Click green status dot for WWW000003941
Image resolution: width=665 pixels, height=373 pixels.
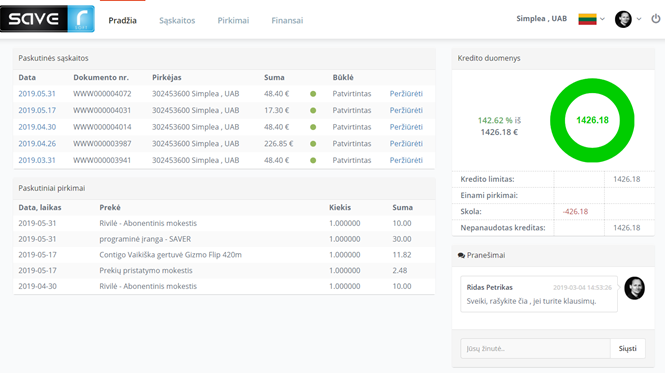[313, 160]
